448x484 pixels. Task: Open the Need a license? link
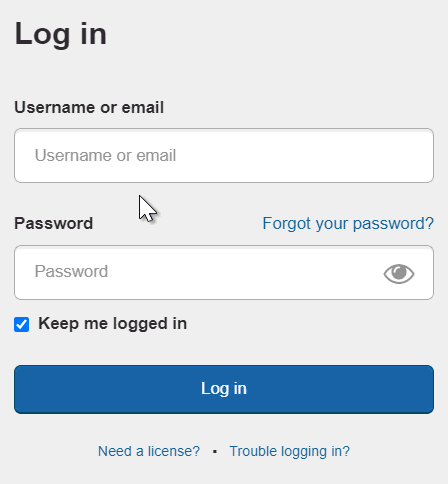[149, 451]
